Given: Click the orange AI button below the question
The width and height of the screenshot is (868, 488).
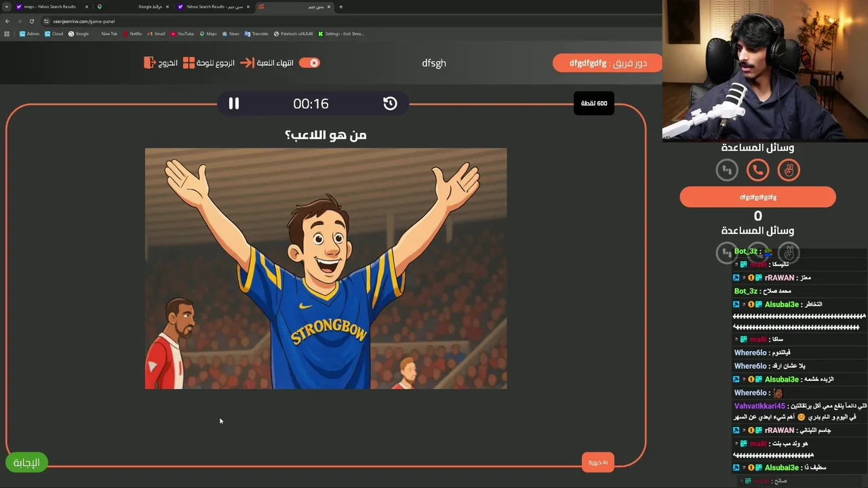Looking at the screenshot, I should (597, 462).
